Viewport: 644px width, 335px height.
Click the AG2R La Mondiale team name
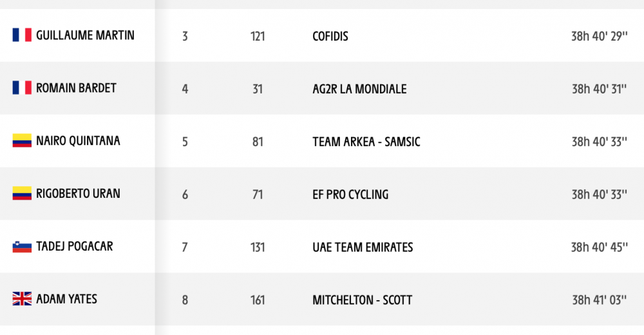(x=359, y=89)
